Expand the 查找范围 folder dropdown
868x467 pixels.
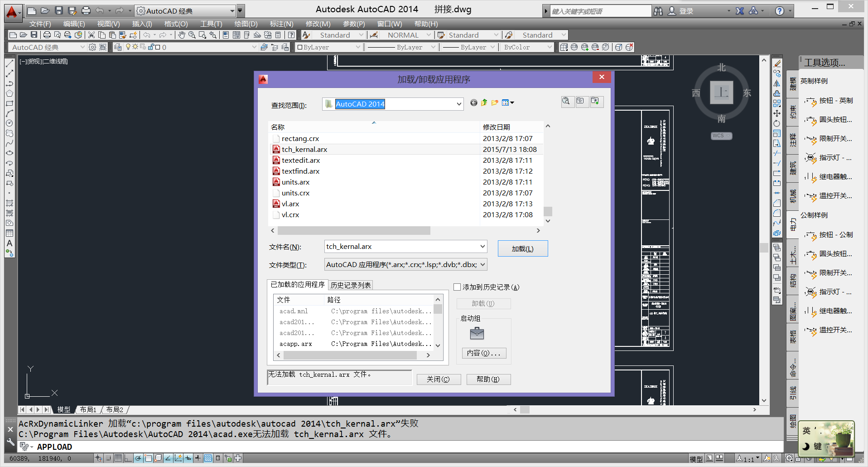[458, 104]
